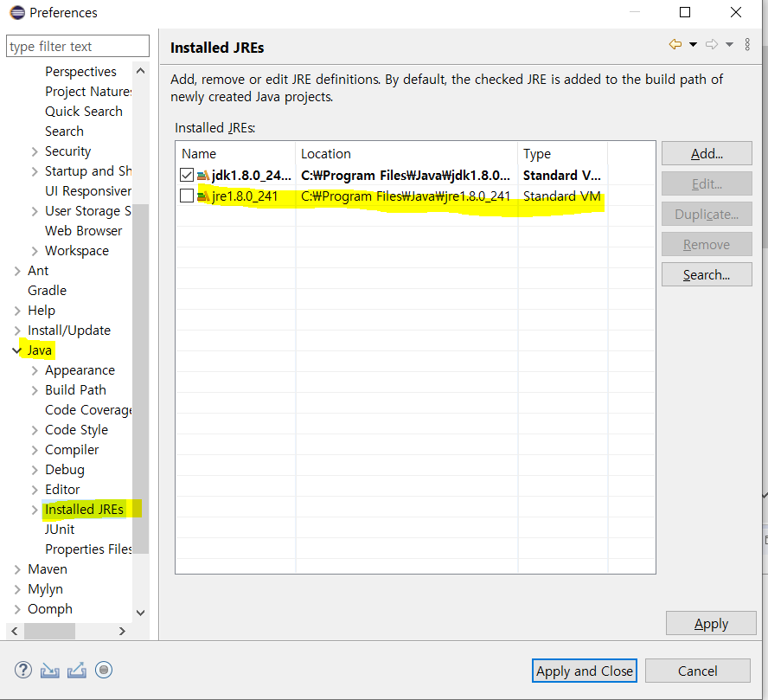Click the Remove button
This screenshot has height=700, width=768.
(x=707, y=244)
